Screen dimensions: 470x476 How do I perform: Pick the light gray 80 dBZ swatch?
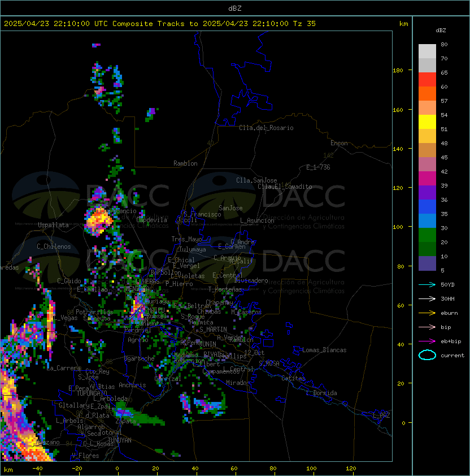click(x=427, y=51)
